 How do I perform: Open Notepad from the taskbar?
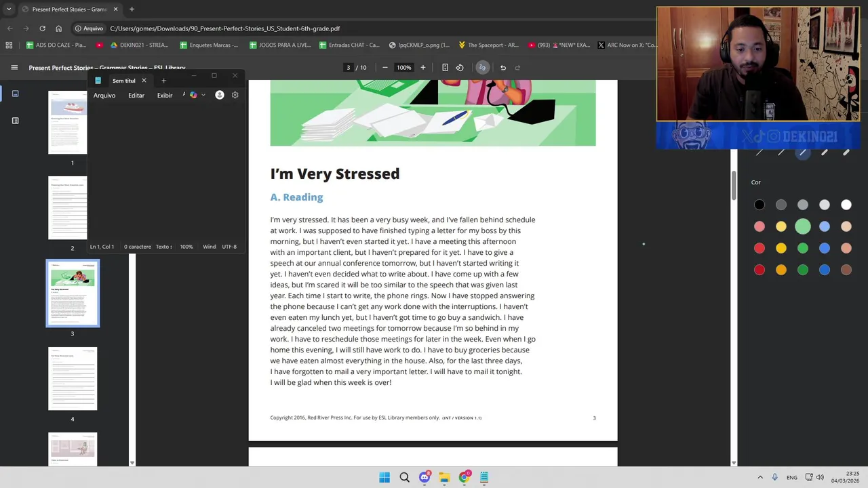coord(484,477)
